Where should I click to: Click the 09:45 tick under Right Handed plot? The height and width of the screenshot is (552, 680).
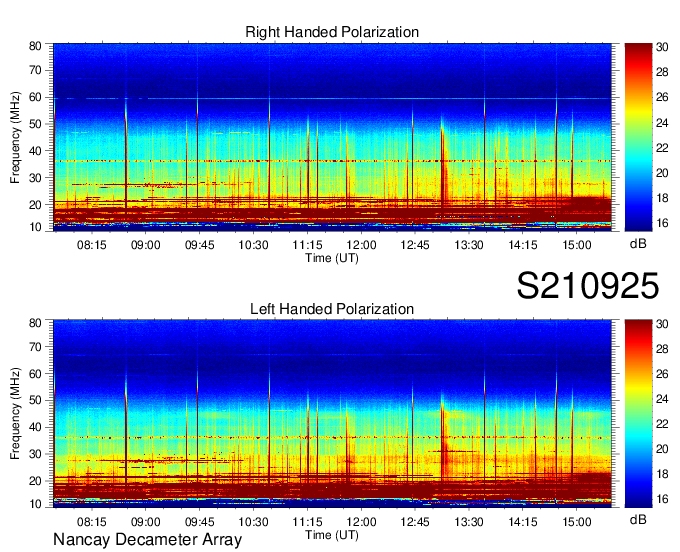pyautogui.click(x=199, y=245)
